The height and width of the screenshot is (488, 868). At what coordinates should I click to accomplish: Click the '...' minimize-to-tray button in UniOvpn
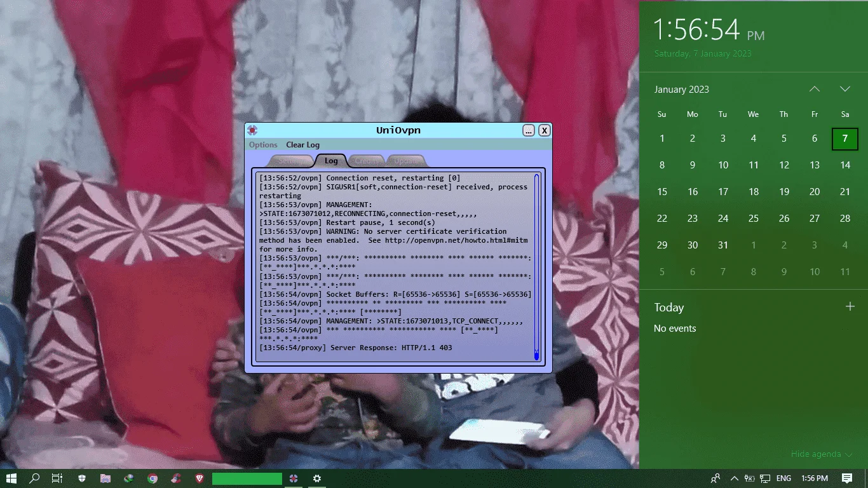[529, 130]
